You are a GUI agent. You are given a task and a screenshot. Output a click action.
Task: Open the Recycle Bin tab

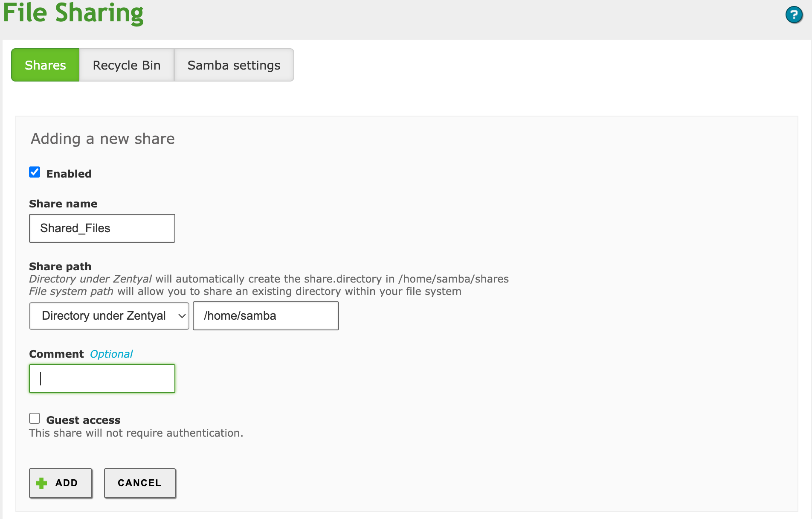point(127,65)
